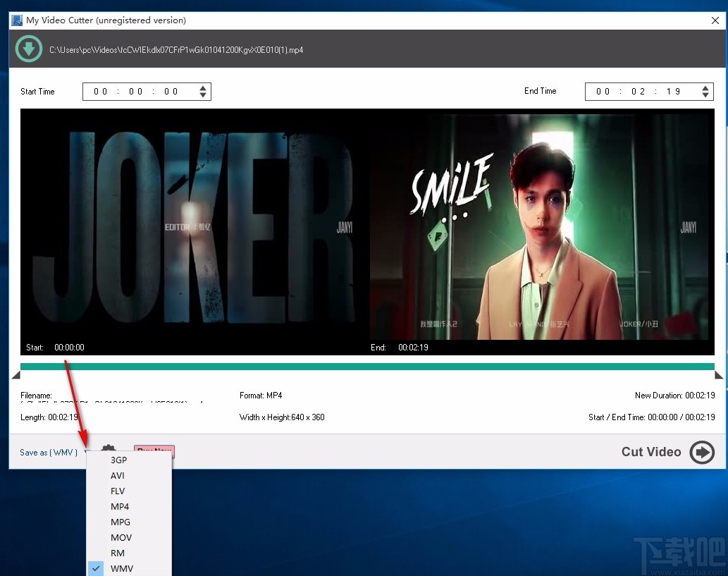Select the Start Time hours field

(100, 92)
